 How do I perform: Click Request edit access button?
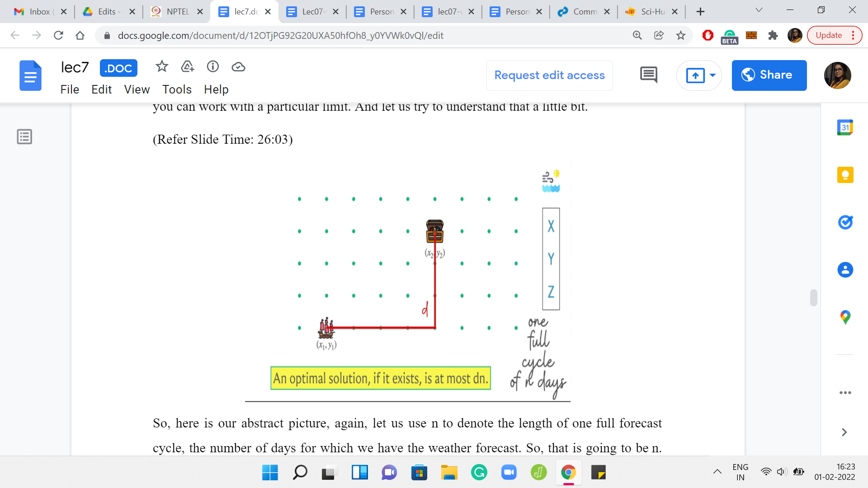[x=549, y=75]
